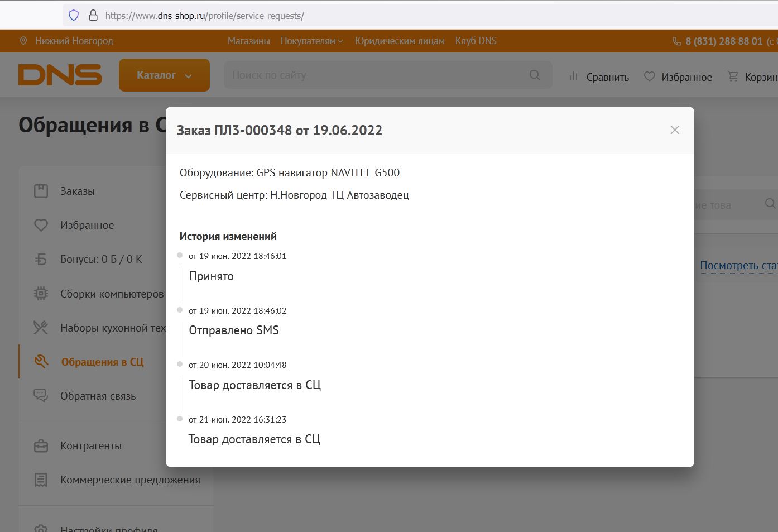Screen dimensions: 778x532
Task: Click the chat bubbles Обратная связь icon
Action: pyautogui.click(x=41, y=396)
